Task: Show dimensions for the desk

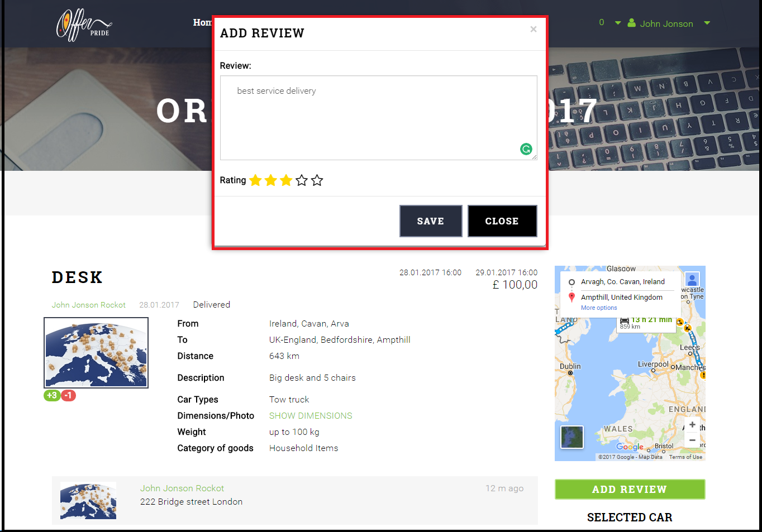Action: (x=311, y=416)
